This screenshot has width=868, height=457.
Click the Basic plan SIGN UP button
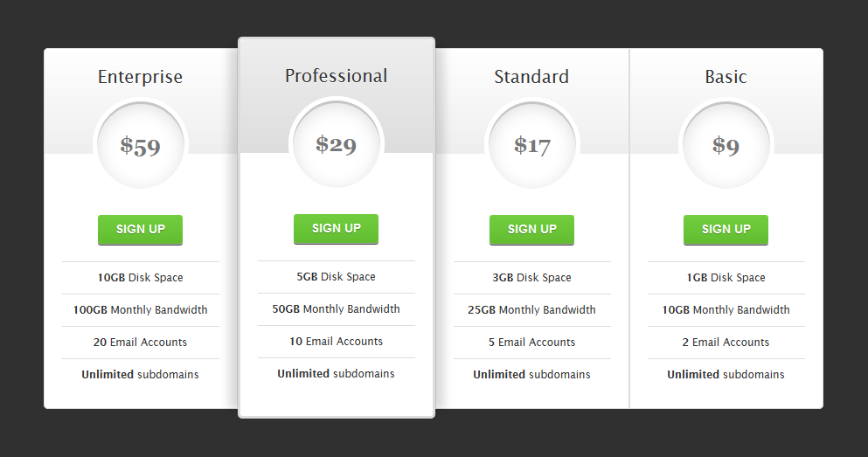726,230
